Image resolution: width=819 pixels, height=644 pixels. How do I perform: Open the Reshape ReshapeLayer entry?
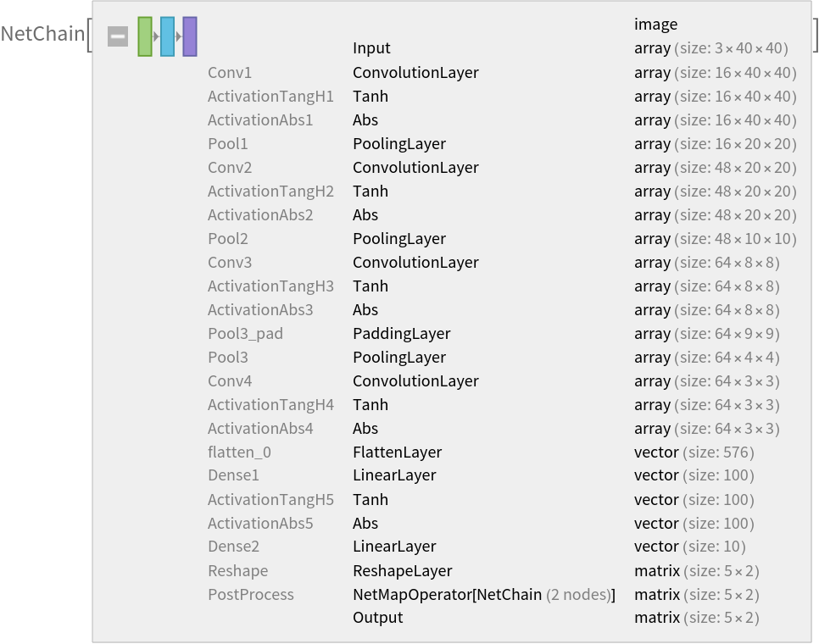402,571
